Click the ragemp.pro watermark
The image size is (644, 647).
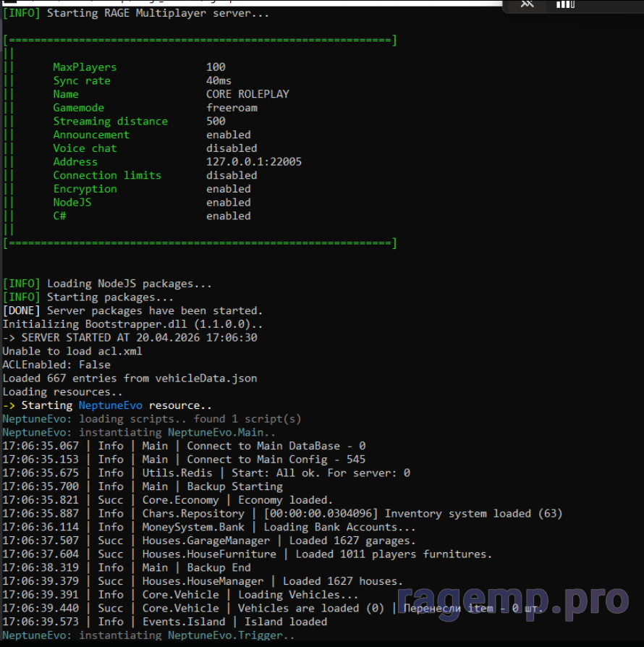click(513, 599)
